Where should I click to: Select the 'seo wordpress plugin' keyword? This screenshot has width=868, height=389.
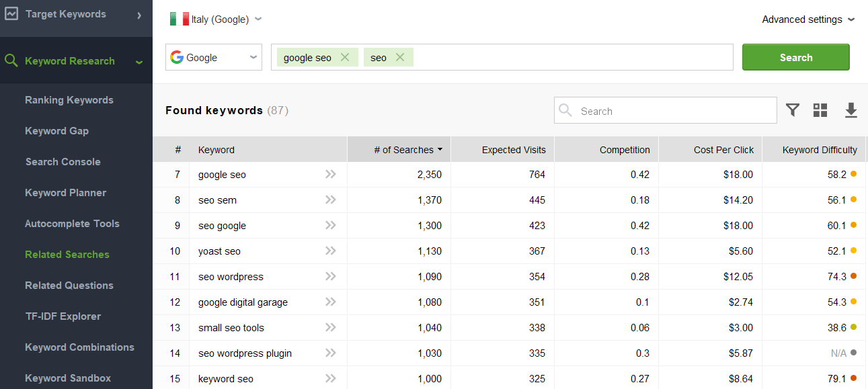click(x=245, y=353)
